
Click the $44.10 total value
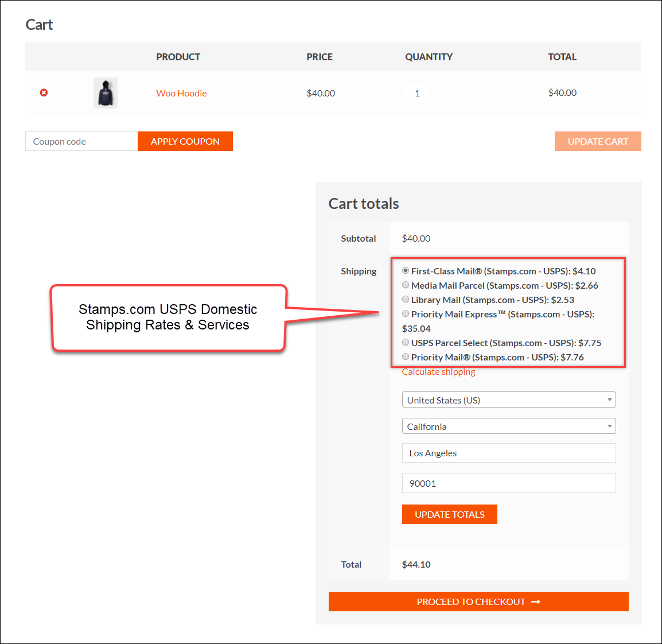(416, 565)
